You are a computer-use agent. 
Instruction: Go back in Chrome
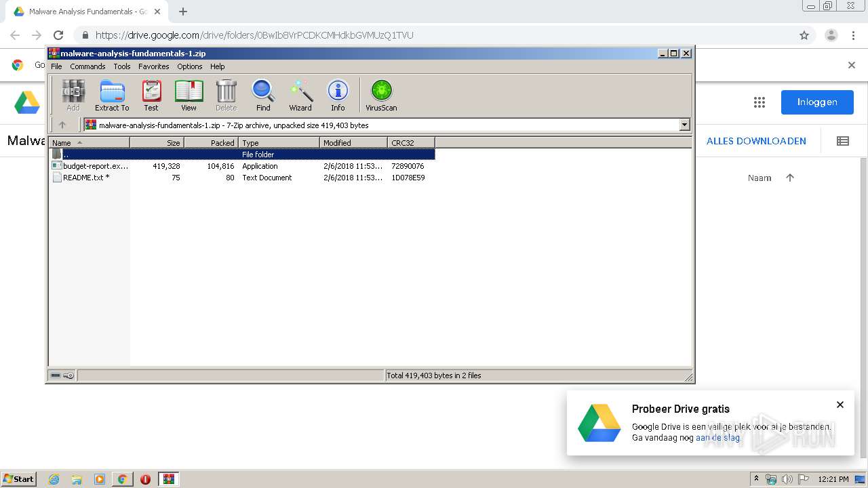(x=15, y=35)
